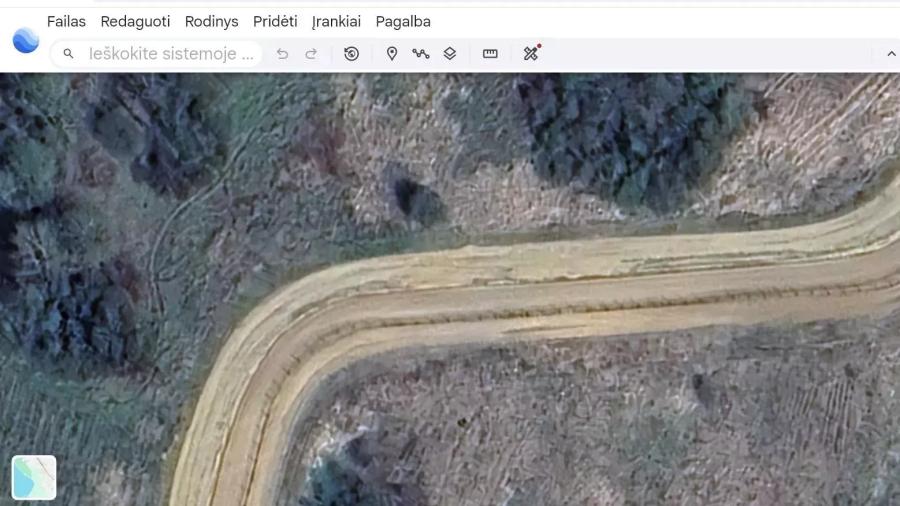Open the Redaguoti menu

pos(135,21)
